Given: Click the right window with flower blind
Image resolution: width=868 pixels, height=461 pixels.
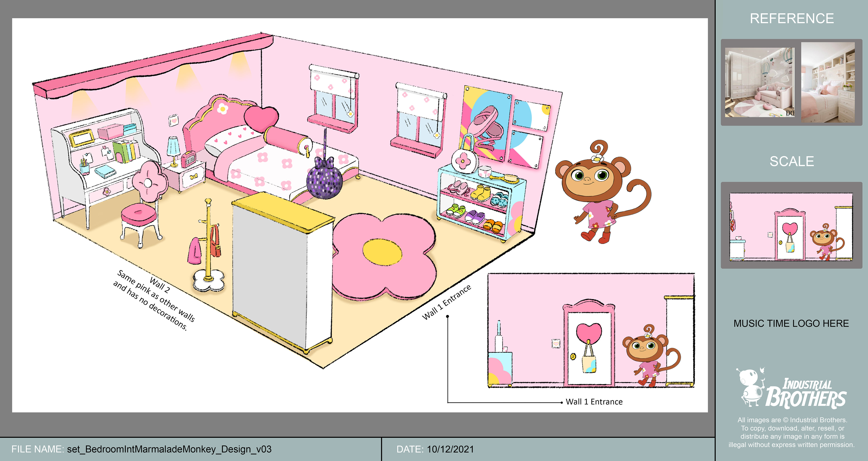Looking at the screenshot, I should point(419,120).
